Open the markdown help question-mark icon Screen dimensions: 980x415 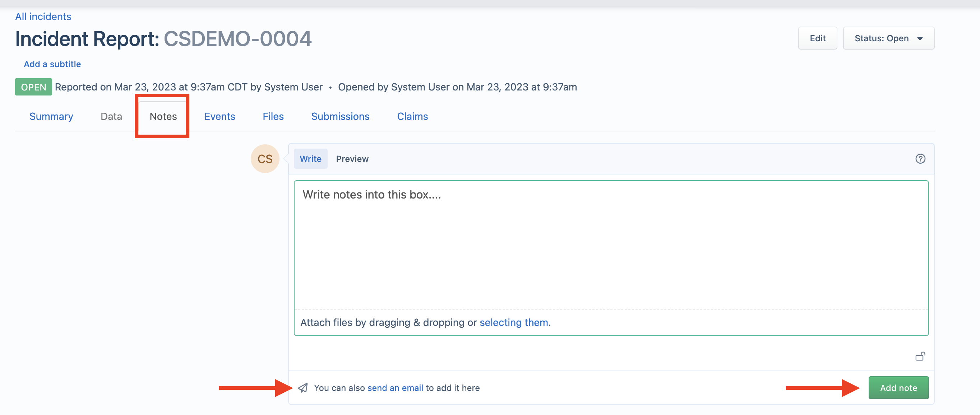(x=920, y=159)
